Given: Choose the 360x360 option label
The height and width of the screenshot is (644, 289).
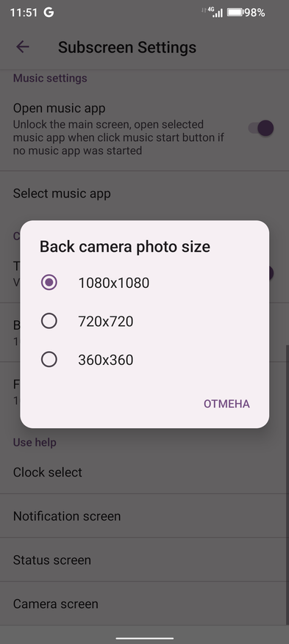Looking at the screenshot, I should [106, 360].
